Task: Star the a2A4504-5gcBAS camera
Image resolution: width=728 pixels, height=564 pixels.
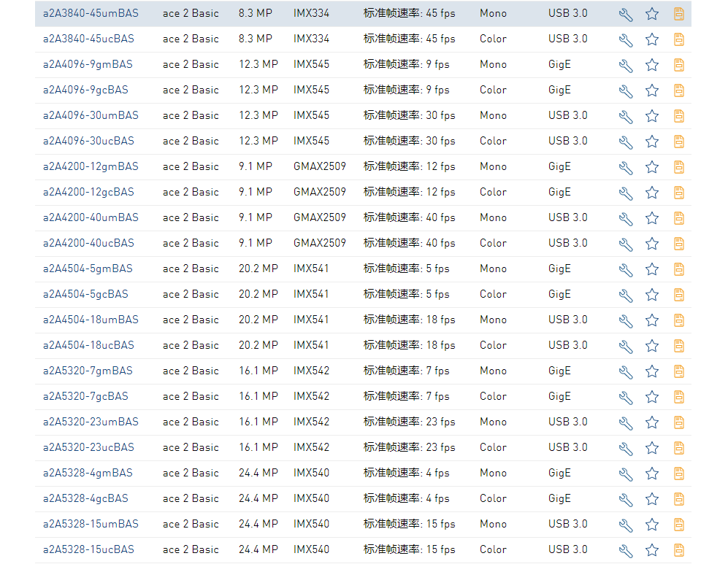Action: click(652, 295)
